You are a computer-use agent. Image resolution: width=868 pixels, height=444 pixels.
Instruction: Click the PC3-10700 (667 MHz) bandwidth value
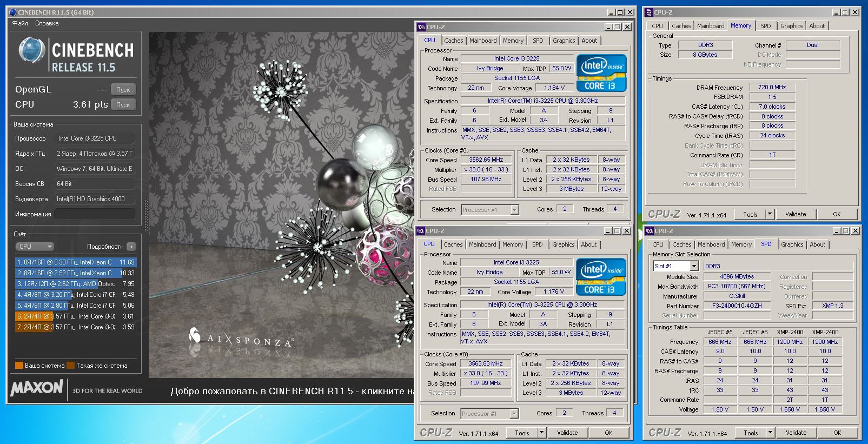(x=737, y=286)
